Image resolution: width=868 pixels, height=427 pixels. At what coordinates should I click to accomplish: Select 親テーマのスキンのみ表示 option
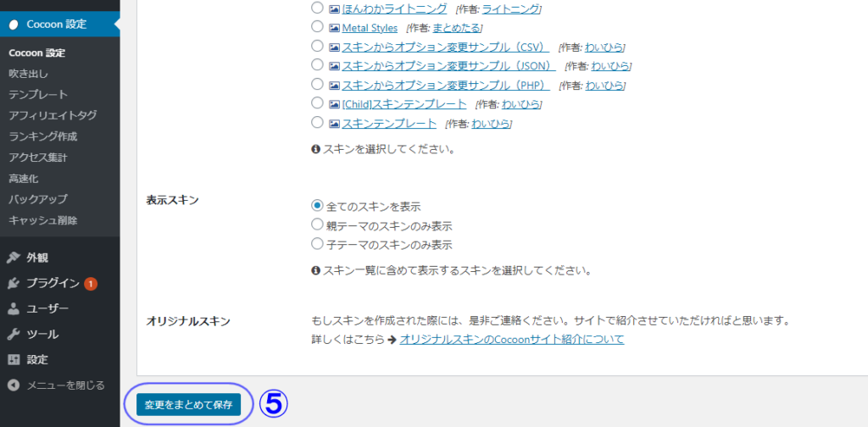pos(317,225)
